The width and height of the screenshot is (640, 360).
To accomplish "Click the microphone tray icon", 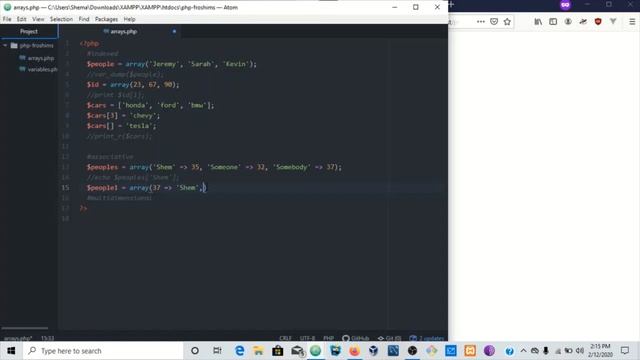I will click(x=546, y=351).
